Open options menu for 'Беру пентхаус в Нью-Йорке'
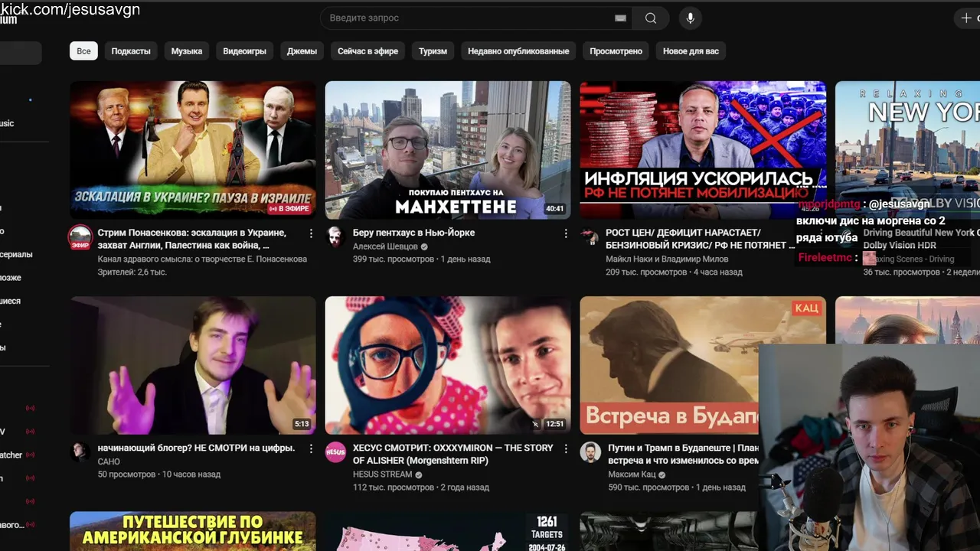The width and height of the screenshot is (980, 551). [x=566, y=233]
